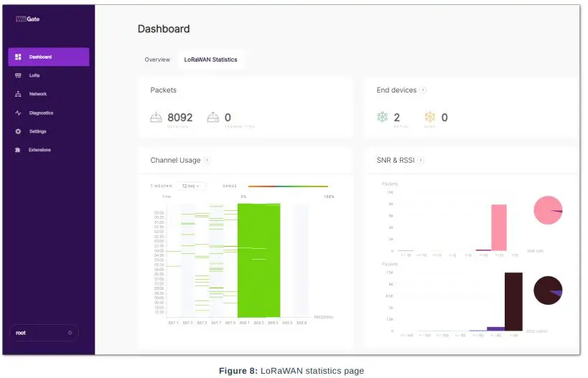Image resolution: width=588 pixels, height=378 pixels.
Task: Click the channel usage range color bar
Action: pyautogui.click(x=288, y=186)
